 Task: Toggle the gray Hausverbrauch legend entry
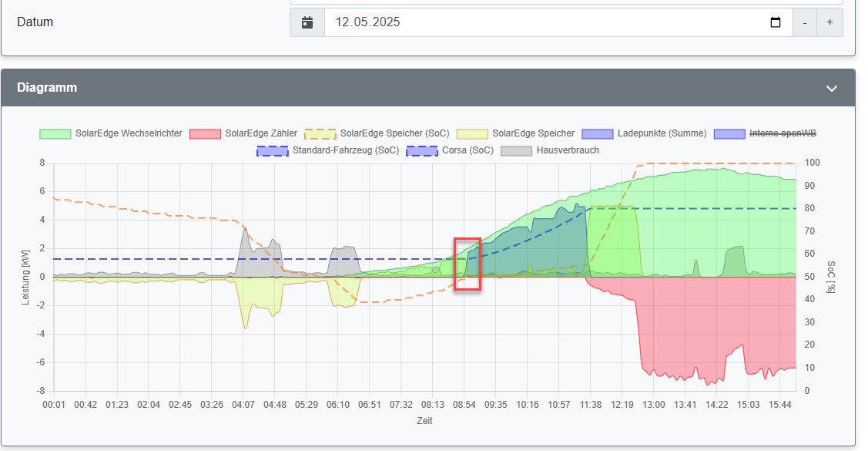(x=550, y=150)
